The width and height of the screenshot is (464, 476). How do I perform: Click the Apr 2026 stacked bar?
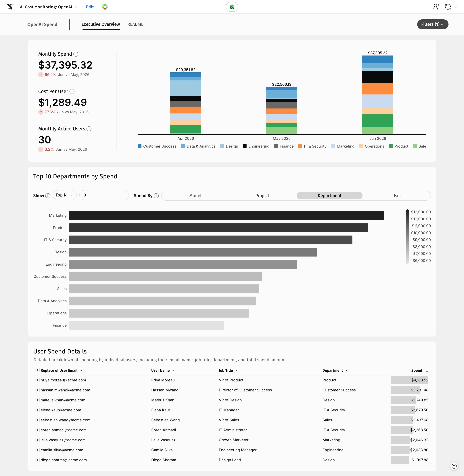[185, 103]
